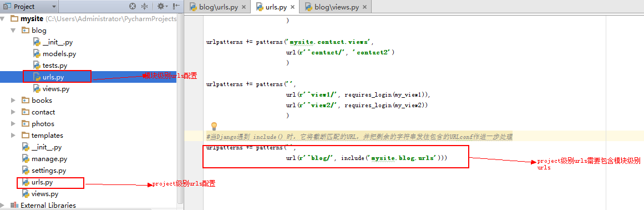Click the 'mysite.blog.urls' include string

click(x=403, y=158)
